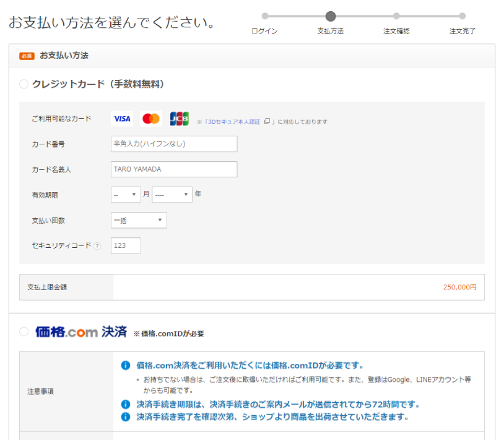Open the expiry month dropdown

(126, 195)
